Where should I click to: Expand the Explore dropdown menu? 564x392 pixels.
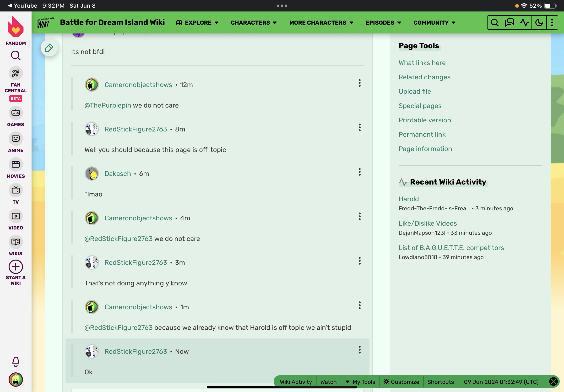pyautogui.click(x=197, y=23)
